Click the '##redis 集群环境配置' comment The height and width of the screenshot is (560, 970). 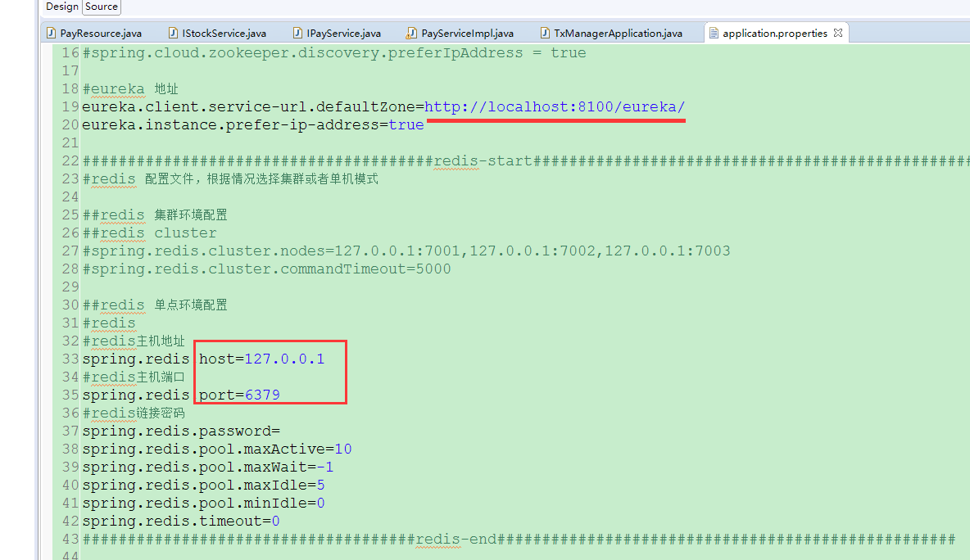tap(155, 215)
